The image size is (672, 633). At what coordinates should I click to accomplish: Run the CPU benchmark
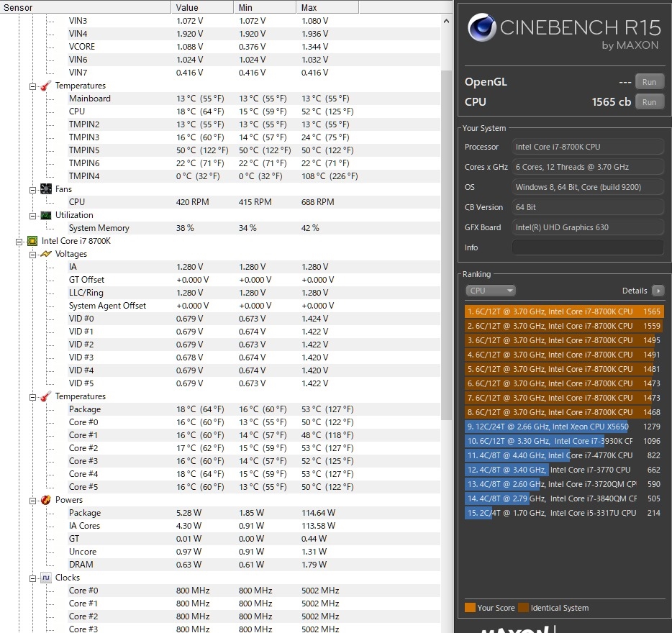coord(649,102)
